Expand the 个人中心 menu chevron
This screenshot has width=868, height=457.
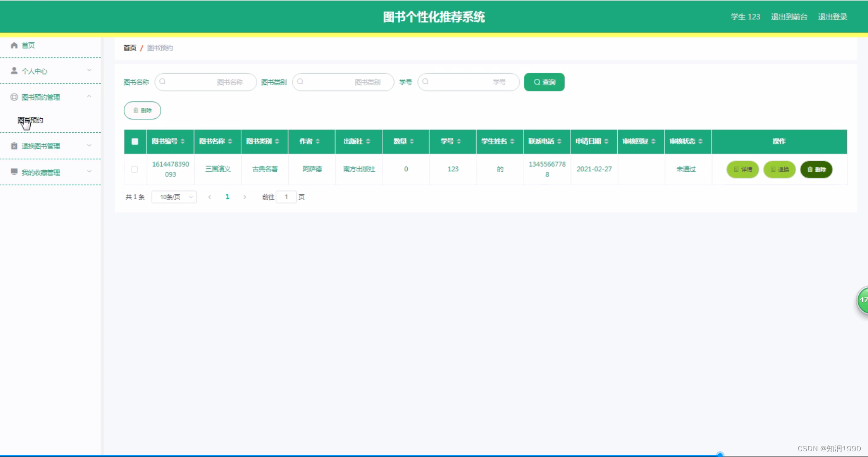[x=89, y=70]
